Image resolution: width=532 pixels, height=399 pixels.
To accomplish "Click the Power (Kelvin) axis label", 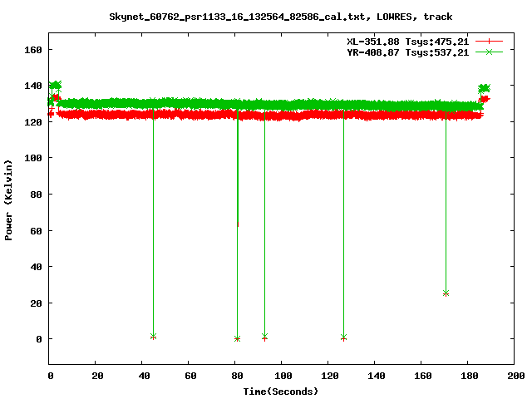I will 8,200.
